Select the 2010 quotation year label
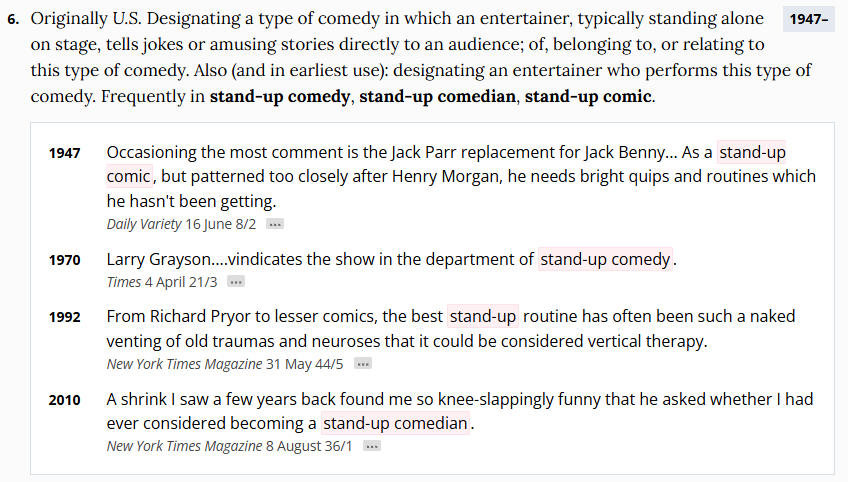The width and height of the screenshot is (848, 482). [65, 399]
